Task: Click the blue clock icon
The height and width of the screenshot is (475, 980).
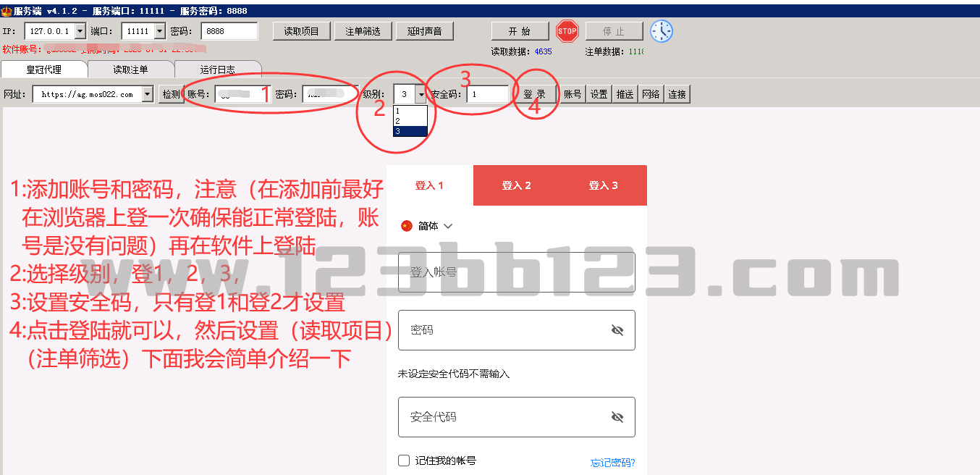Action: pyautogui.click(x=661, y=31)
